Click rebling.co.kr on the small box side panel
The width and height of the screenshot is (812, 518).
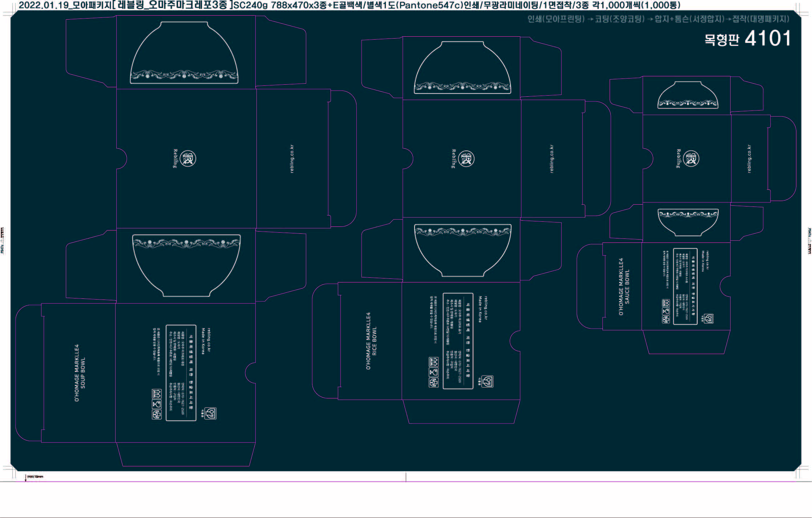(x=749, y=159)
